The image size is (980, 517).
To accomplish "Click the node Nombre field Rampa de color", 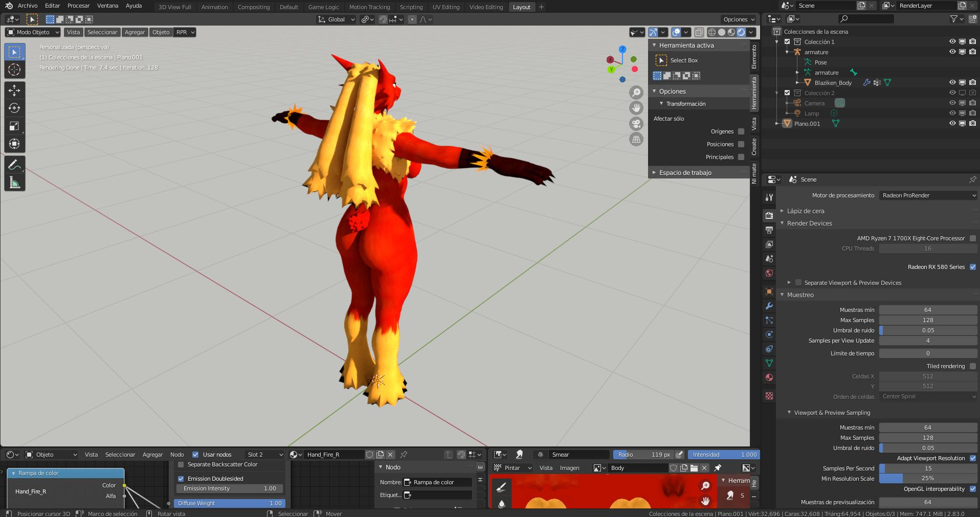I will [x=437, y=482].
